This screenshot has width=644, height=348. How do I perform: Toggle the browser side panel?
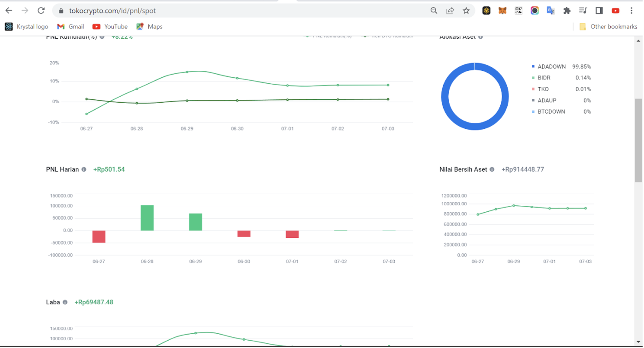599,11
